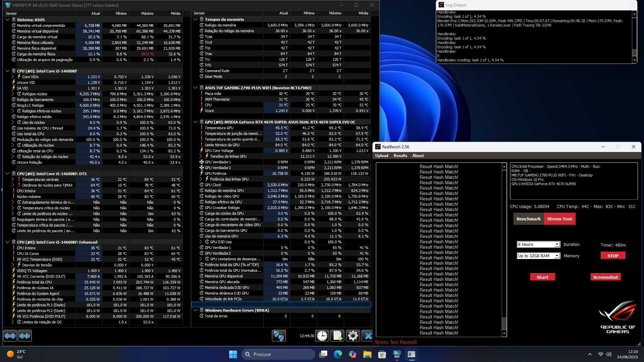Screen dimensions: 644x362
Task: Open the Results menu in RealBench
Action: (400, 156)
